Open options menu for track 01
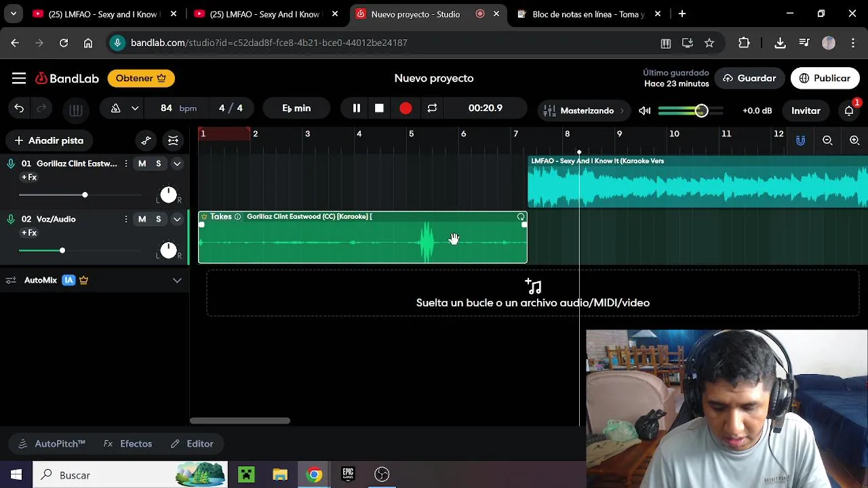This screenshot has width=868, height=488. pyautogui.click(x=126, y=163)
